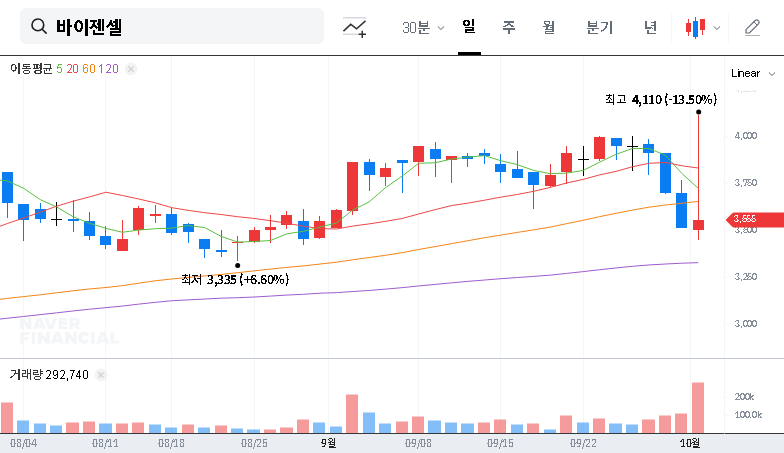Click the search magnifier icon

pos(40,27)
